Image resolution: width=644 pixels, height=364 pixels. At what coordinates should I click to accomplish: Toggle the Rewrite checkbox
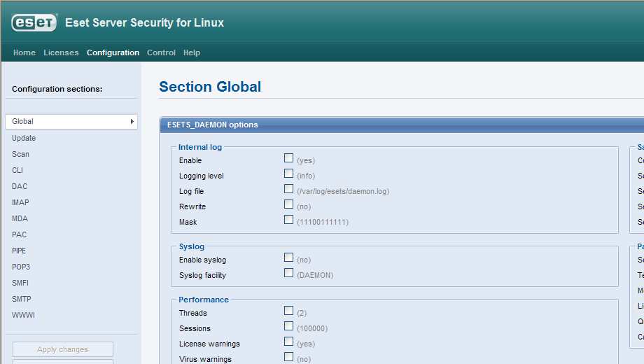[x=288, y=204]
